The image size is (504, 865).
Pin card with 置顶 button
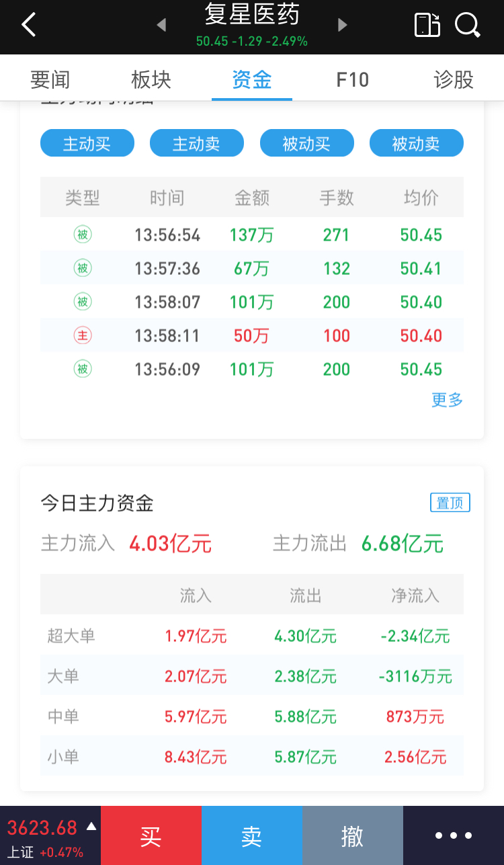[x=450, y=503]
